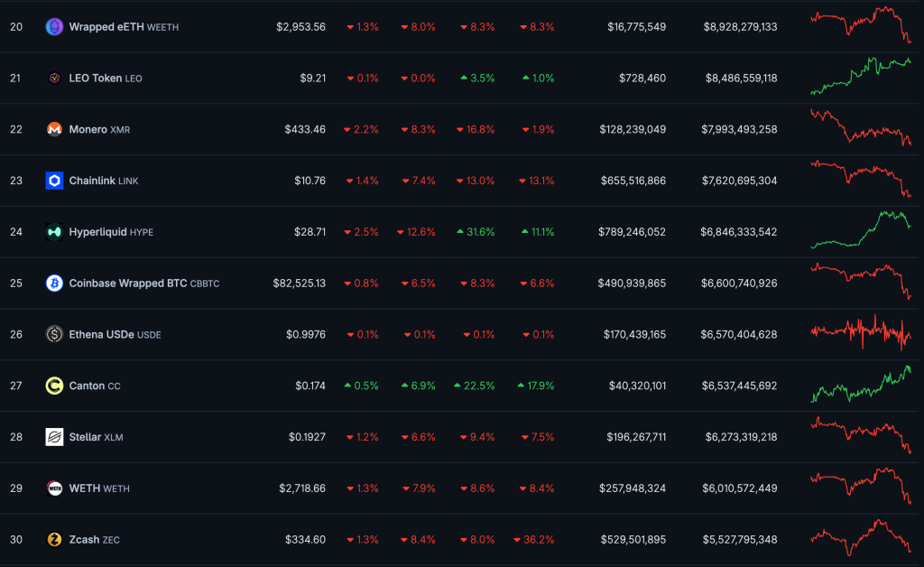924x567 pixels.
Task: Click the Canton yellow logo icon
Action: (x=54, y=386)
